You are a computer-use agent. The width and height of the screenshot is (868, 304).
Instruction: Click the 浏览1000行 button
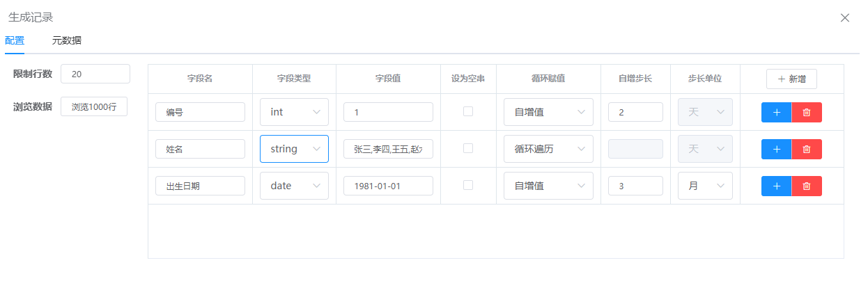(94, 106)
